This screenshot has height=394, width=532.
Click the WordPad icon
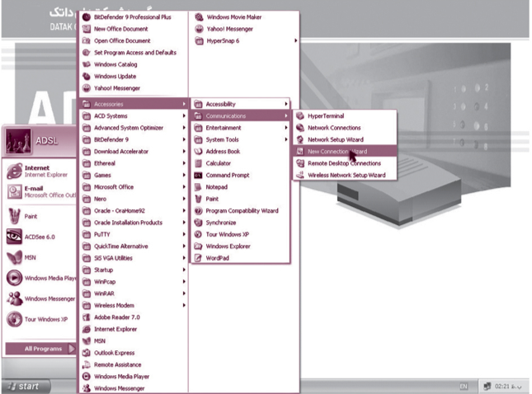point(198,258)
